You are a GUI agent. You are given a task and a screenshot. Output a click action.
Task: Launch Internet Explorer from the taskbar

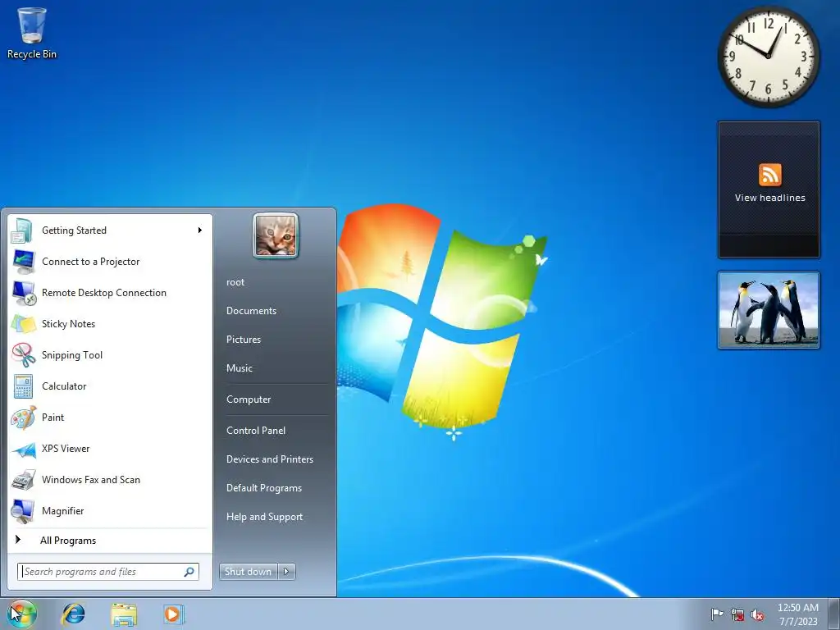(x=73, y=614)
